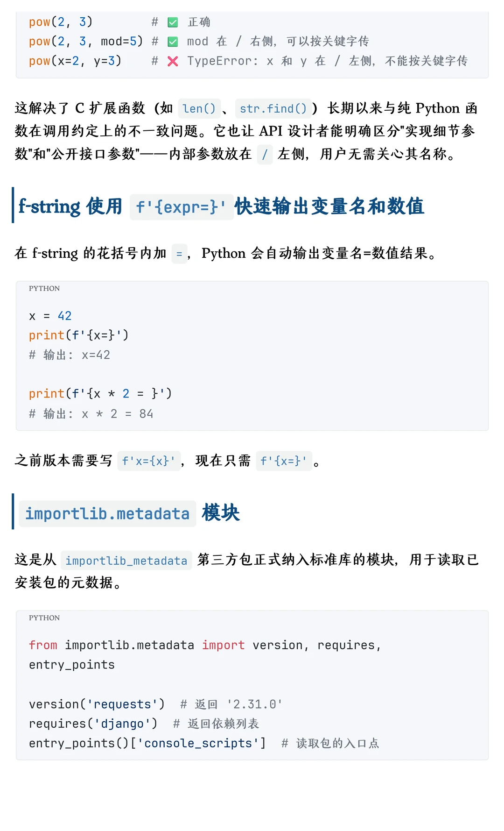Click the importlib_metadata inline code
This screenshot has width=504, height=831.
[x=126, y=561]
